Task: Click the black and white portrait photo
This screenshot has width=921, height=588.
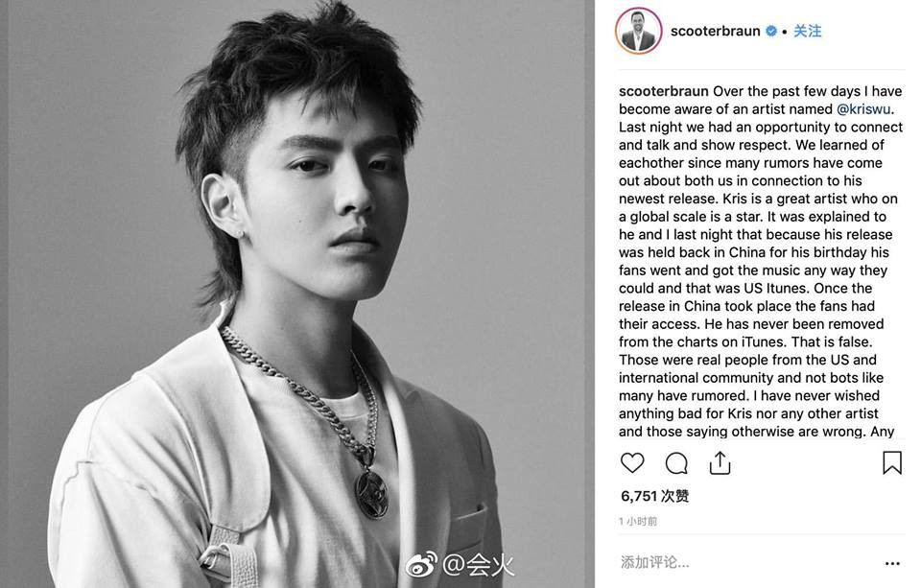Action: pos(296,294)
